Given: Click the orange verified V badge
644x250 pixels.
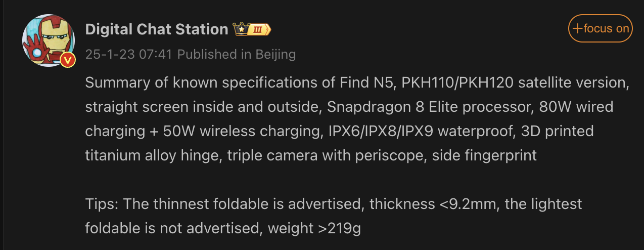Looking at the screenshot, I should coord(68,61).
